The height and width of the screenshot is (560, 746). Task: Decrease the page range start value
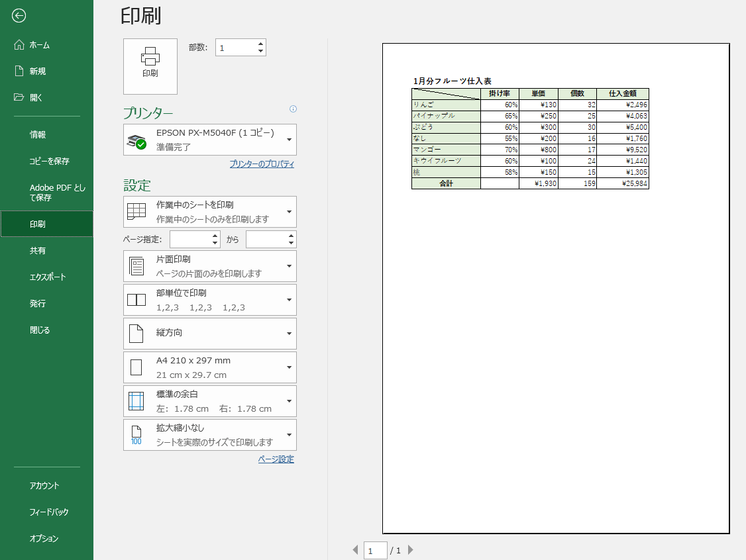(215, 243)
